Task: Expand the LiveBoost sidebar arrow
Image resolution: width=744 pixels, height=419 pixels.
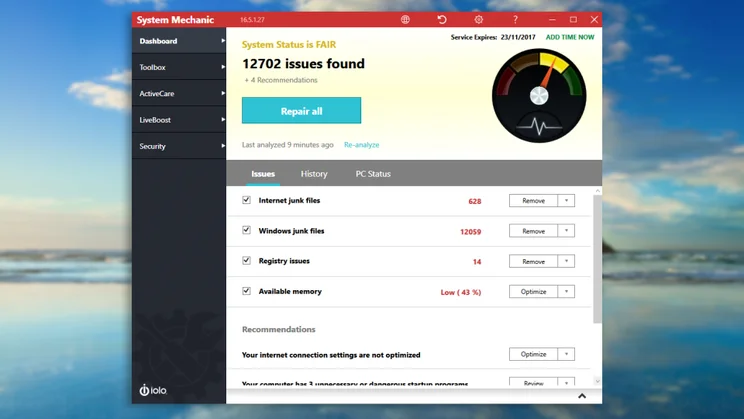Action: coord(223,120)
